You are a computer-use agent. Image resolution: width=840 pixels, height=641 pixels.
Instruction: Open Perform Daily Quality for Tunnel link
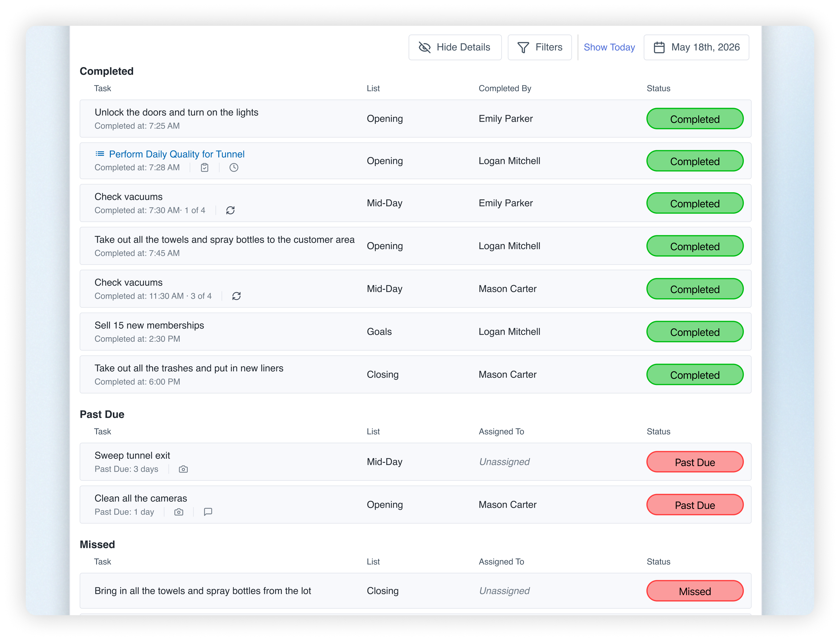tap(177, 154)
